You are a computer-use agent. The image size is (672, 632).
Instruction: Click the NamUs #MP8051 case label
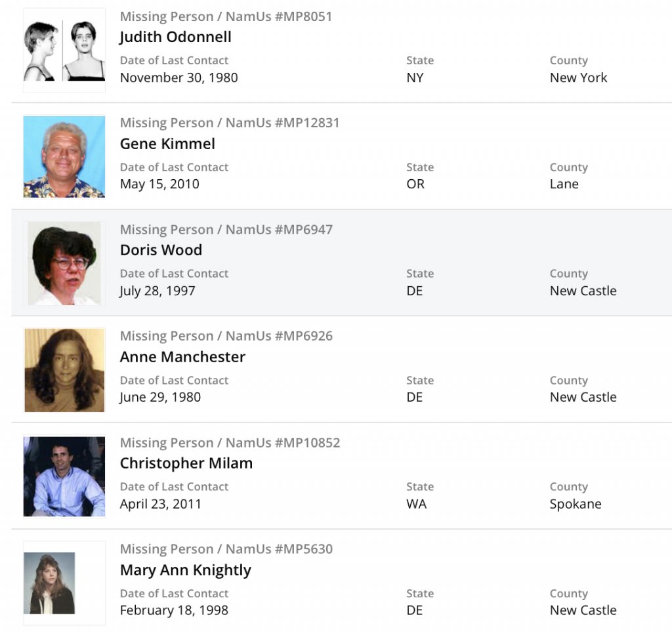click(226, 16)
